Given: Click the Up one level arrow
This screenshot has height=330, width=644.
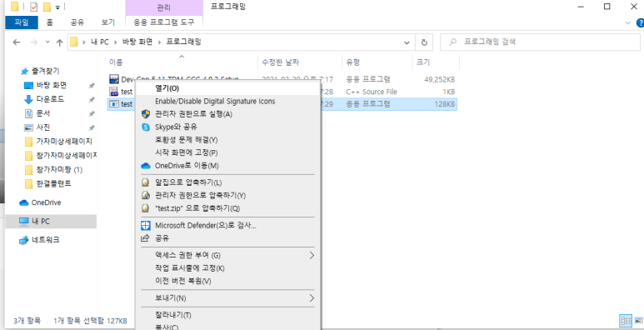Looking at the screenshot, I should (x=59, y=42).
